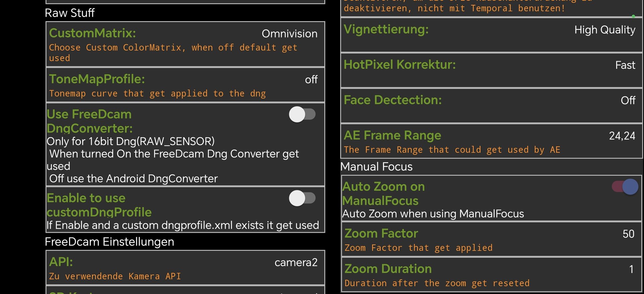Image resolution: width=644 pixels, height=294 pixels.
Task: Open the ToneMapProfile setting
Action: pos(185,85)
